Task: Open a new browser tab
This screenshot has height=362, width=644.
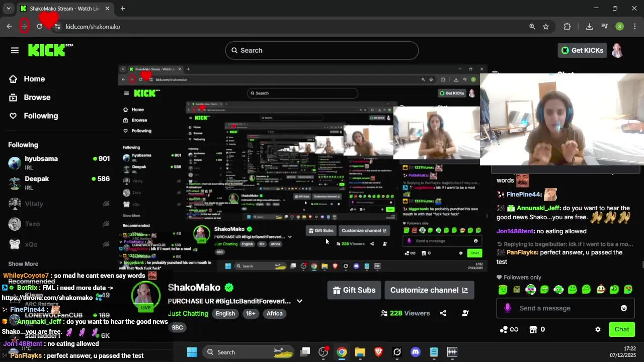Action: (123, 9)
